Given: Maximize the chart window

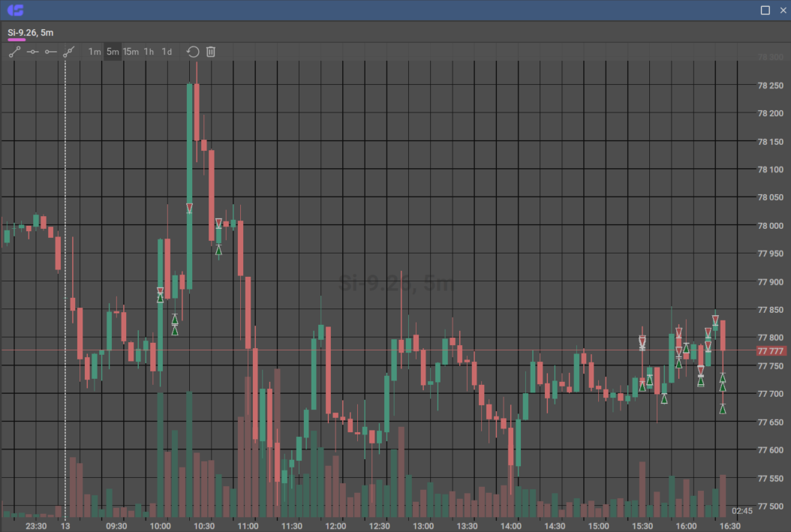Looking at the screenshot, I should click(x=765, y=10).
